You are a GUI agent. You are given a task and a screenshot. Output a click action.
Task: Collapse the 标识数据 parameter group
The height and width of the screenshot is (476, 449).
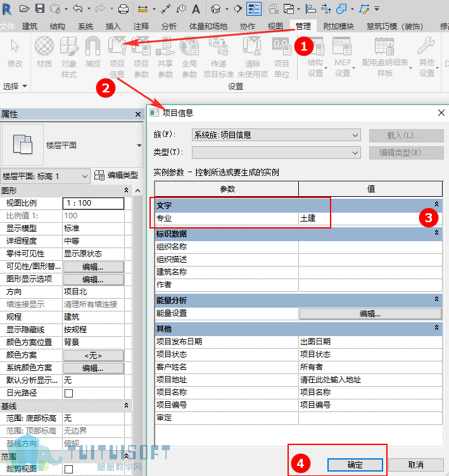pos(436,232)
